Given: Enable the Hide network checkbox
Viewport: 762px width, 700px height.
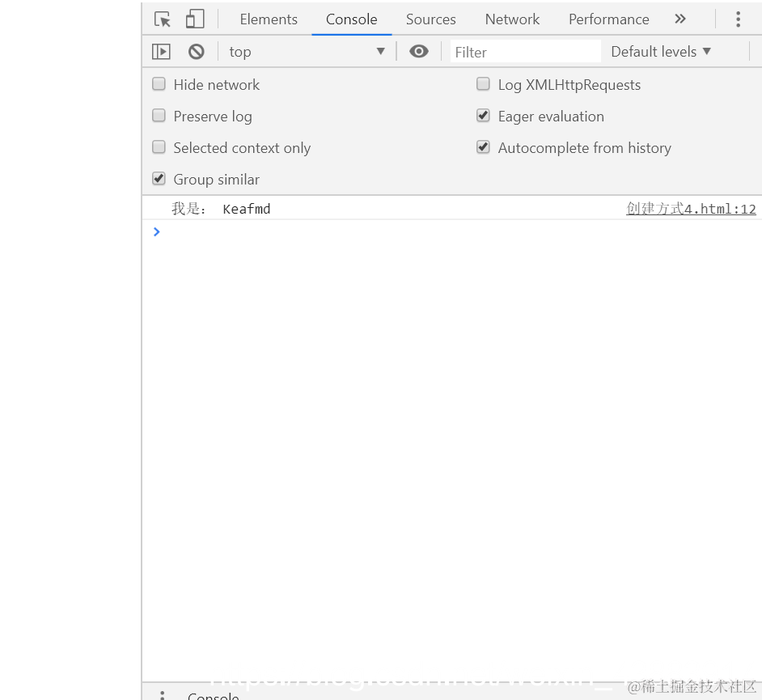Looking at the screenshot, I should pos(159,84).
